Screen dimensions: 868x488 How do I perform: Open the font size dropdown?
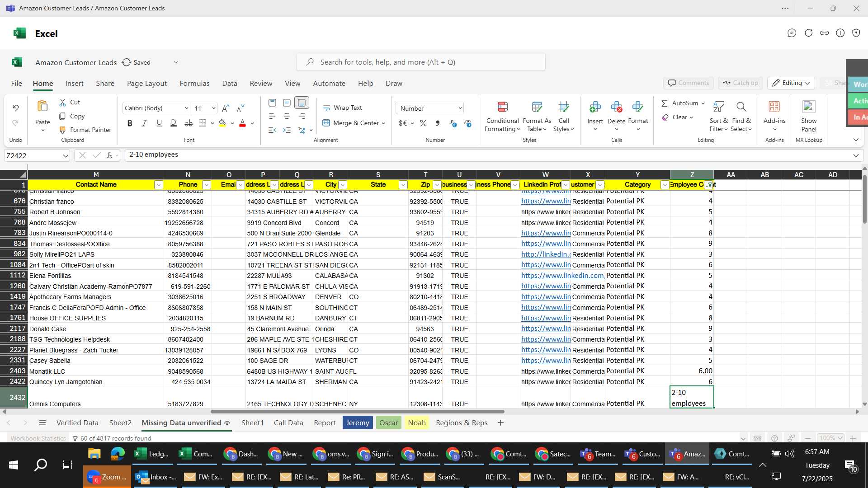coord(213,108)
